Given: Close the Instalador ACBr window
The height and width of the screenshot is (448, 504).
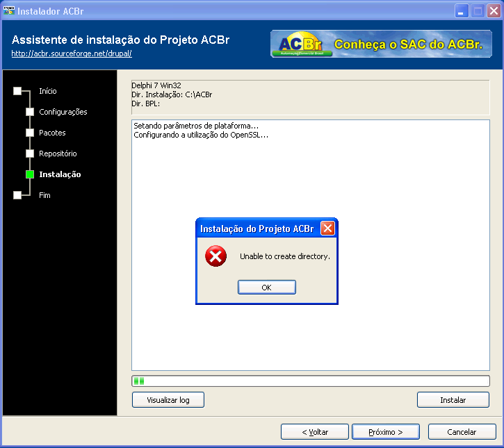Looking at the screenshot, I should (x=494, y=11).
